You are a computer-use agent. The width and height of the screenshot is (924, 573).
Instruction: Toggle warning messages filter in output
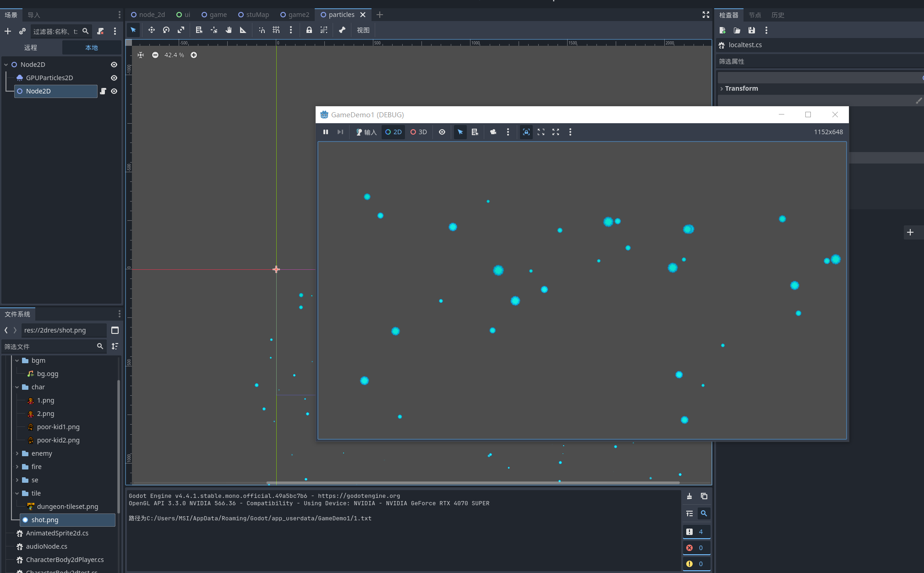point(696,564)
